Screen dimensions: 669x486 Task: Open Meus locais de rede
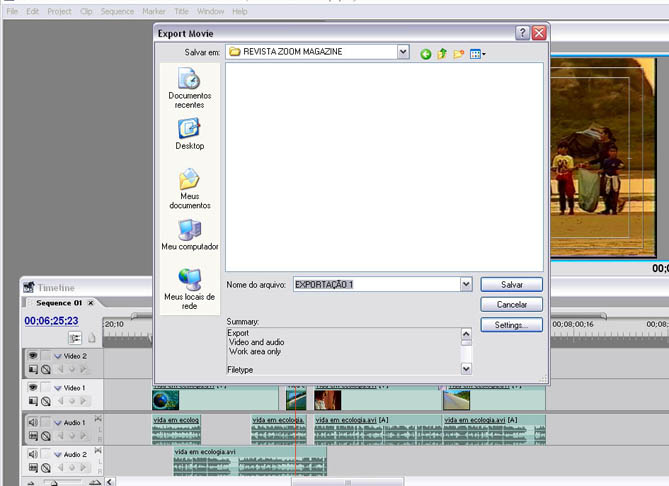(189, 288)
